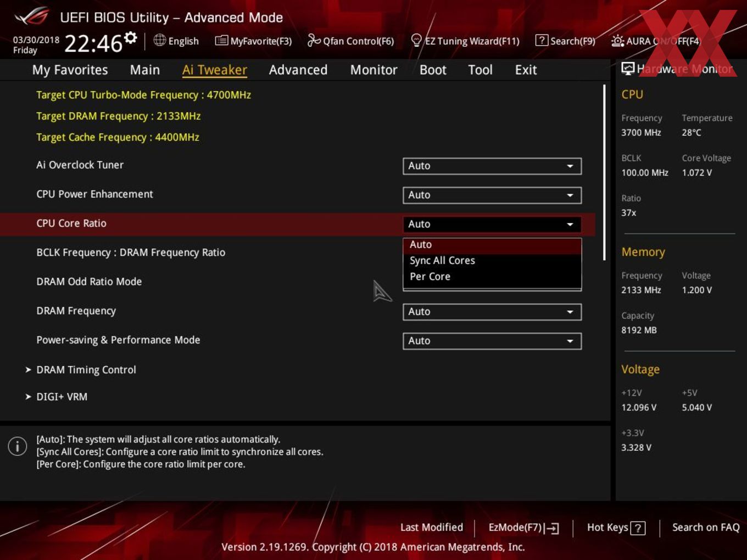747x560 pixels.
Task: Open the Ai Overclock Tuner dropdown
Action: tap(492, 166)
